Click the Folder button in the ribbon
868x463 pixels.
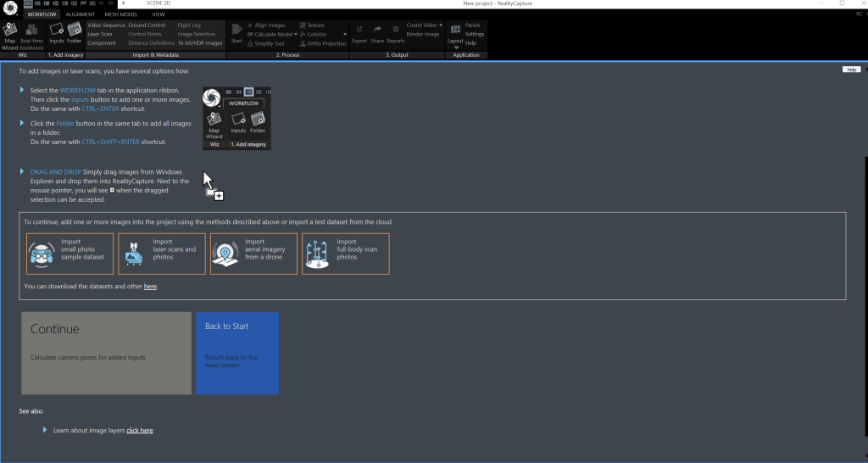[x=75, y=33]
